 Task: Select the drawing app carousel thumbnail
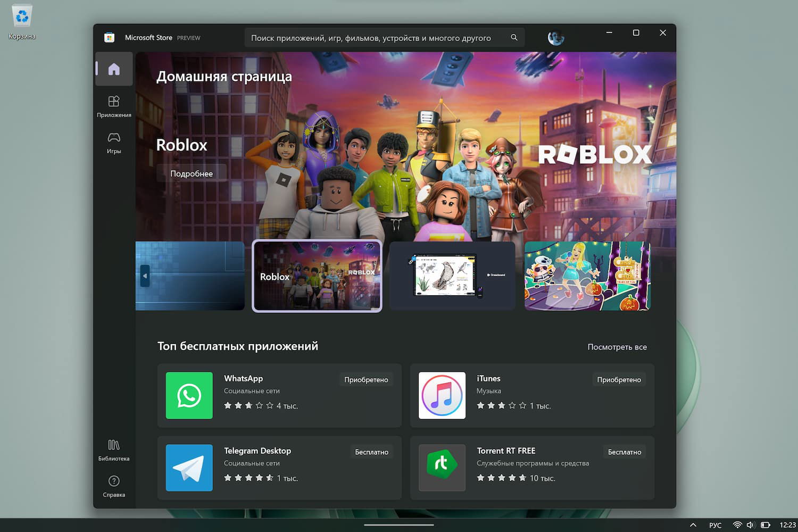452,276
